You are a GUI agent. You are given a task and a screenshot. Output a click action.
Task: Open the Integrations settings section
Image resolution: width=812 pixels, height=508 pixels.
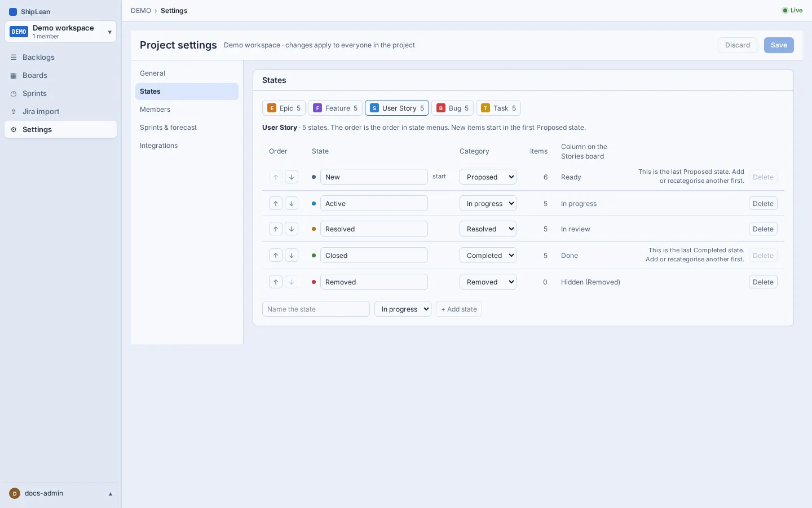pos(187,146)
